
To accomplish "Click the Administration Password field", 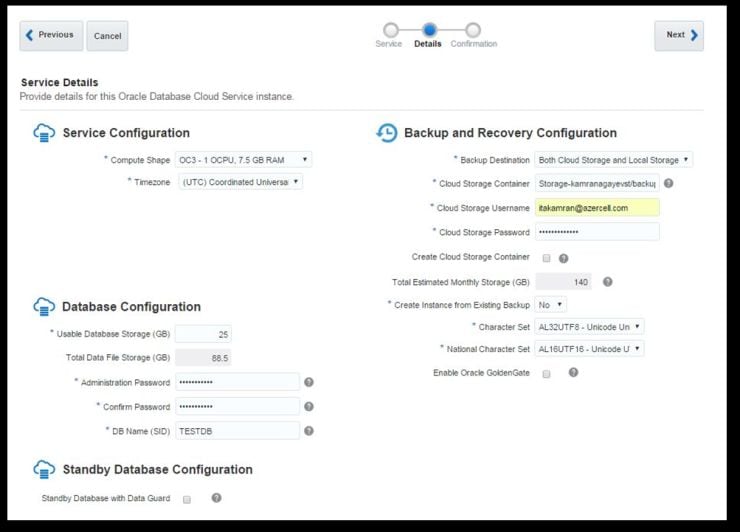I will (x=237, y=382).
